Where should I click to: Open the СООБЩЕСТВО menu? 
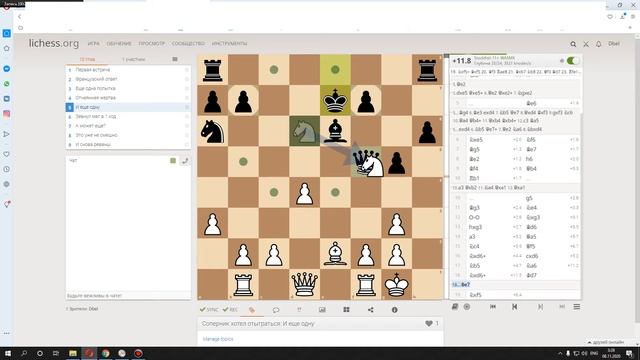coord(188,44)
